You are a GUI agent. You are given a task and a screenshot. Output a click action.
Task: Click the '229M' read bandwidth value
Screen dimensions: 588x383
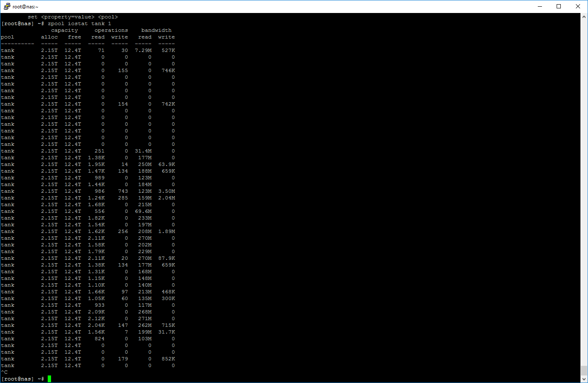tap(145, 251)
